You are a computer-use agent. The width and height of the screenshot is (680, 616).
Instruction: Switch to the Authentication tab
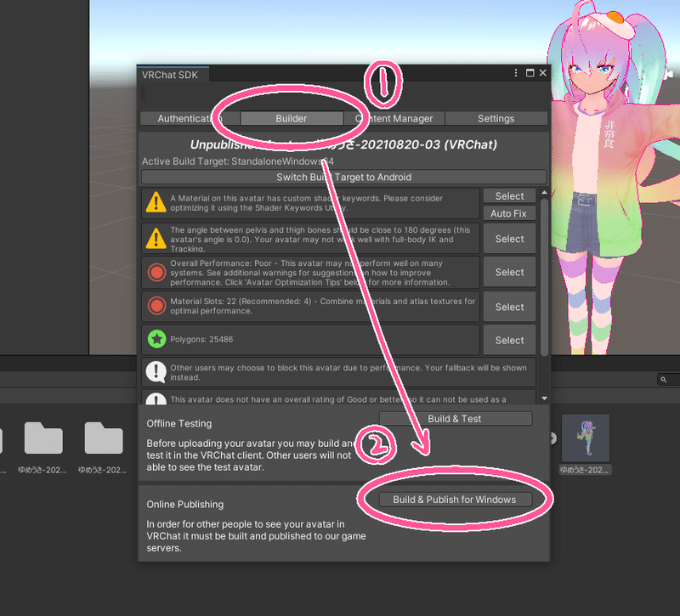(x=190, y=118)
